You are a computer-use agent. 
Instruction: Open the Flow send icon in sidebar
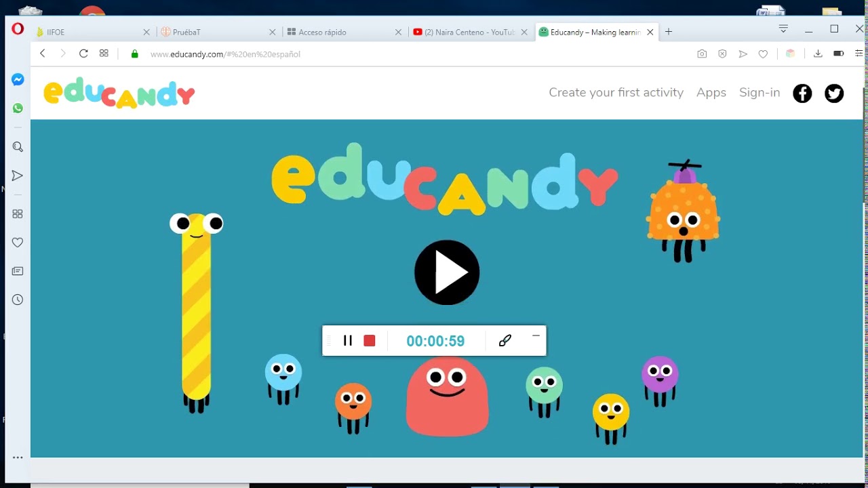[x=18, y=176]
